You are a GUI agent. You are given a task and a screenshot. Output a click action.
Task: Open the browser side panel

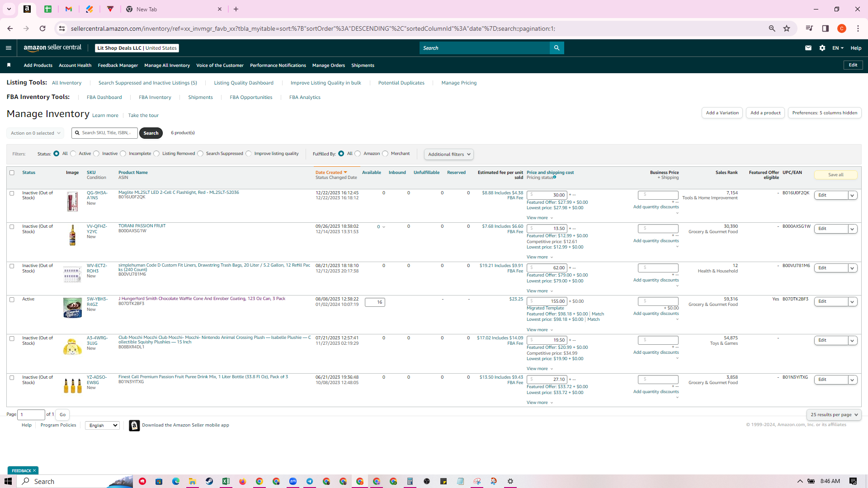pos(825,28)
